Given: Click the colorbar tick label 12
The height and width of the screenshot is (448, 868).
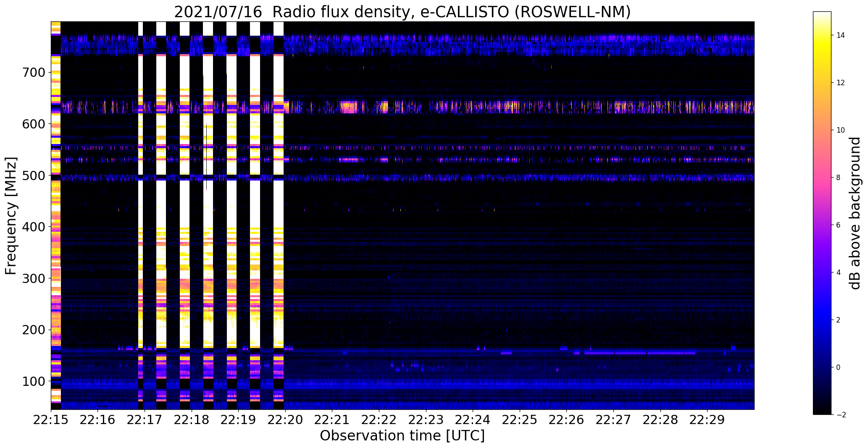Looking at the screenshot, I should [x=840, y=83].
